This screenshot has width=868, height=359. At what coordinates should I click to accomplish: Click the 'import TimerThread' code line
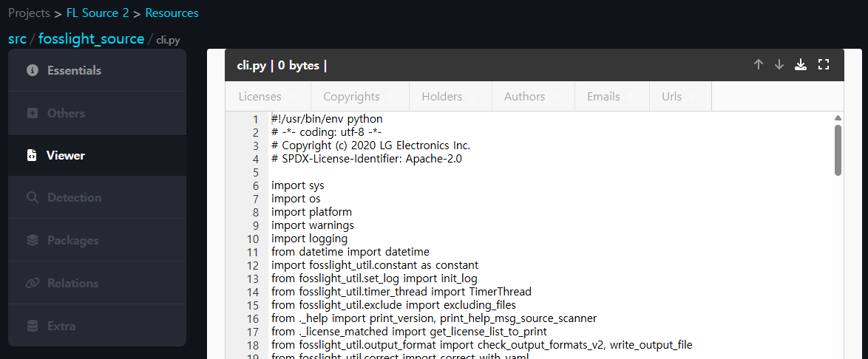pos(401,292)
